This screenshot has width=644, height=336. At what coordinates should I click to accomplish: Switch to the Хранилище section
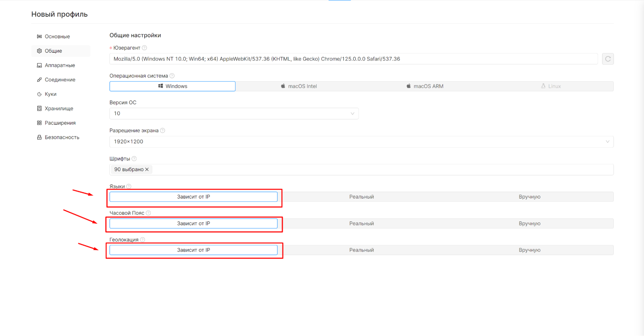click(x=61, y=108)
